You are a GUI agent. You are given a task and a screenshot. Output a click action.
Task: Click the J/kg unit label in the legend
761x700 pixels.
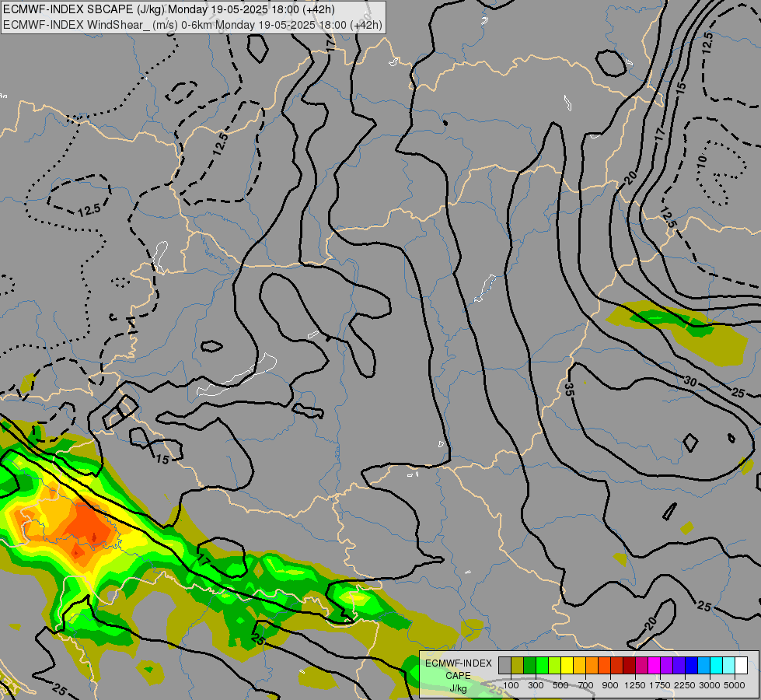(458, 688)
